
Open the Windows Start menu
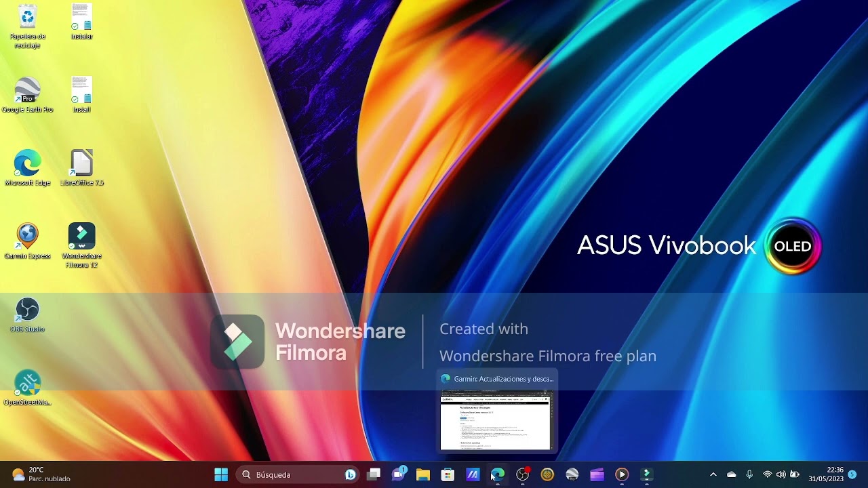[221, 474]
